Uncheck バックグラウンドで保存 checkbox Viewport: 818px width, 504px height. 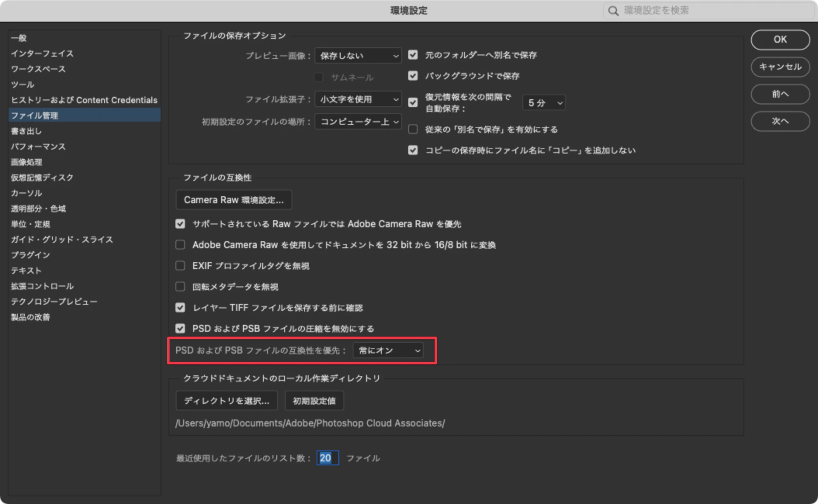click(x=413, y=76)
